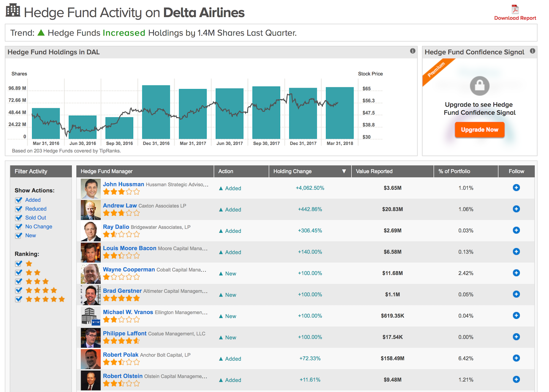Click 'Coatue Management, LLC' firm name
Viewport: 549px width, 392px height.
[177, 334]
